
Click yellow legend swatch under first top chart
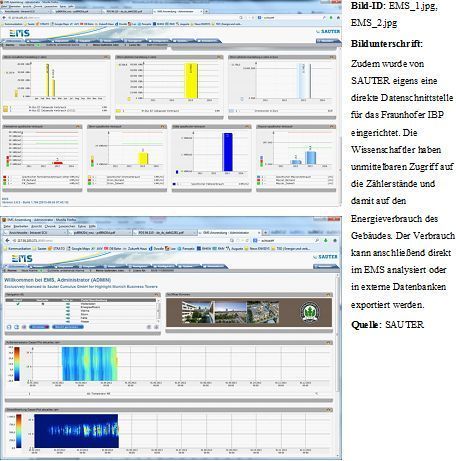(5, 108)
